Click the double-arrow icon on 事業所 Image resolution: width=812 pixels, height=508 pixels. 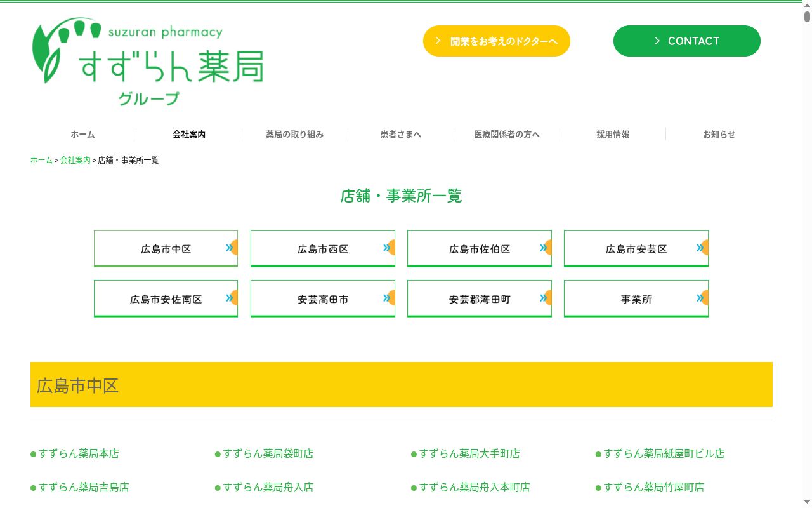point(700,298)
